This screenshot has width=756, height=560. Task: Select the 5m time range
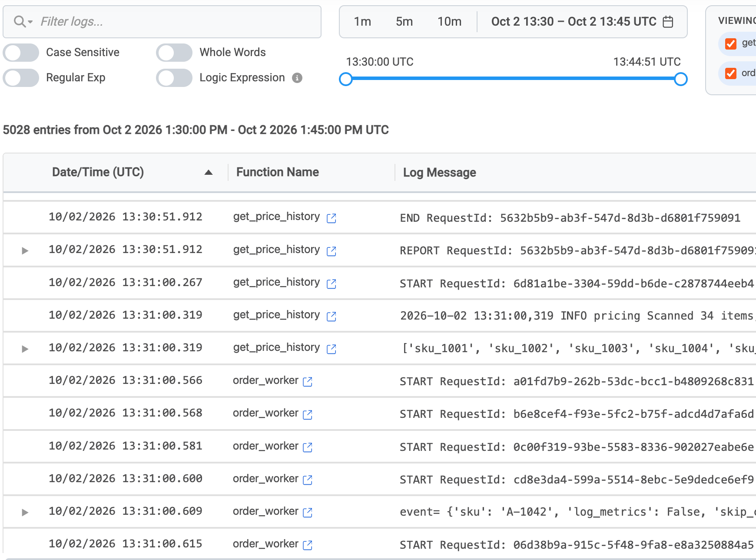[x=404, y=22]
